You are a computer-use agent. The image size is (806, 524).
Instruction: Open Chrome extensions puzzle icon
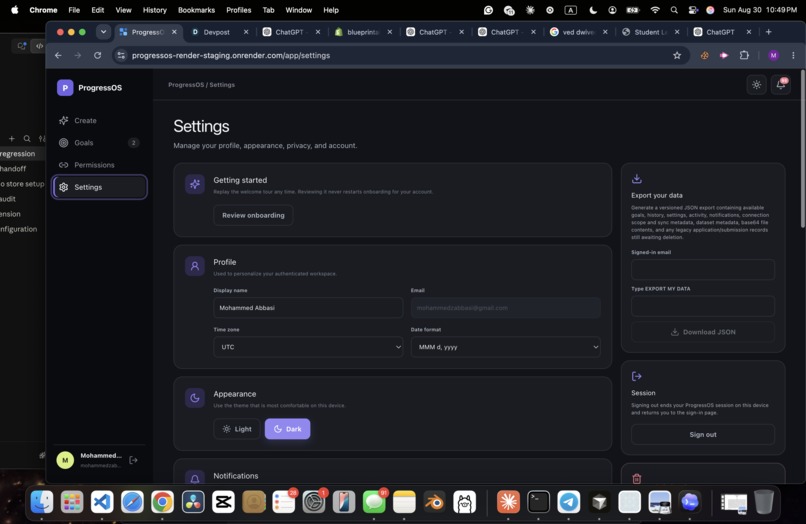(x=744, y=55)
